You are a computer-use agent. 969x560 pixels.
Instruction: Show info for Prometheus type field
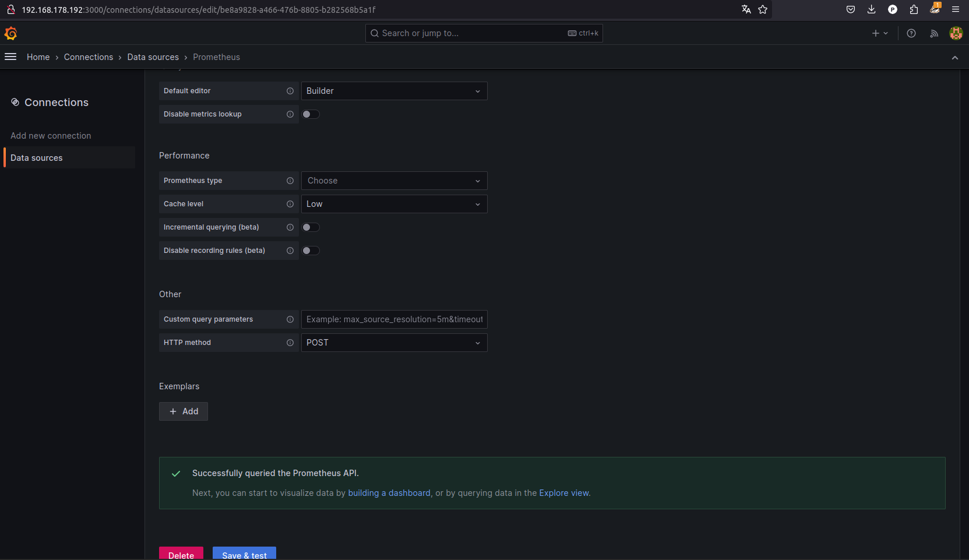tap(290, 181)
